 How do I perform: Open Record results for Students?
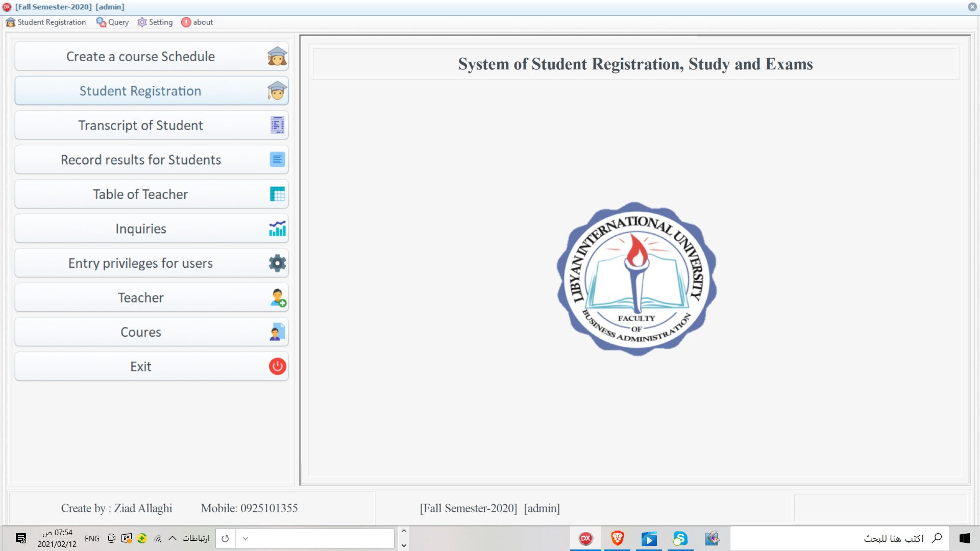click(152, 160)
